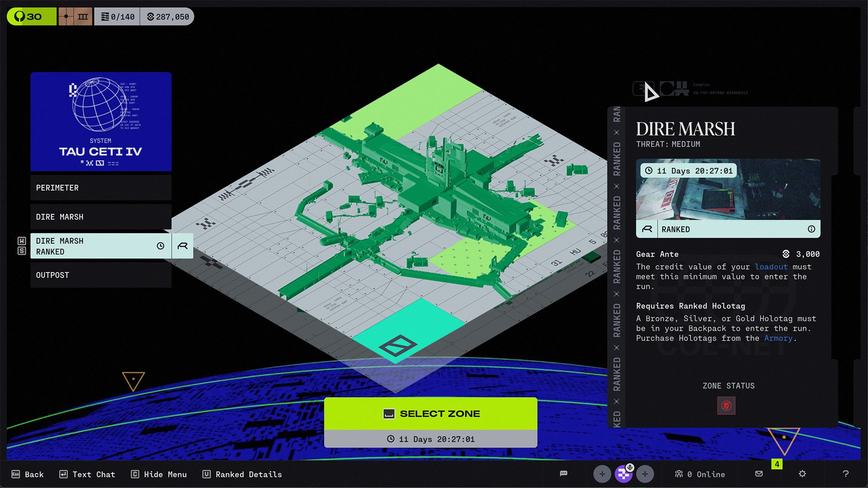
Task: Click the mail inbox icon
Action: click(759, 474)
